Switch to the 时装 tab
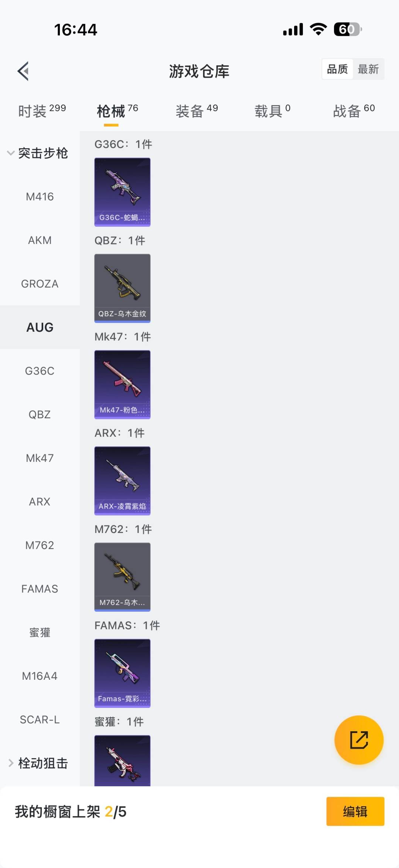The image size is (399, 868). [42, 111]
